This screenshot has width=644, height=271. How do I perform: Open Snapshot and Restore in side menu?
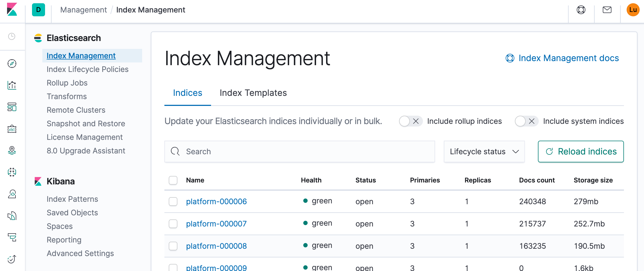click(x=86, y=124)
